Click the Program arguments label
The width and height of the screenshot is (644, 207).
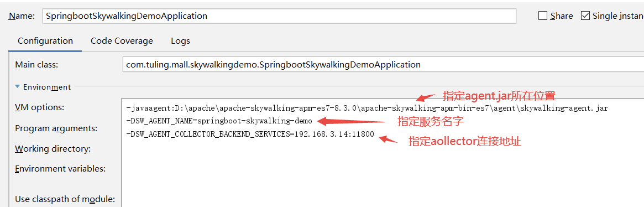[x=56, y=128]
